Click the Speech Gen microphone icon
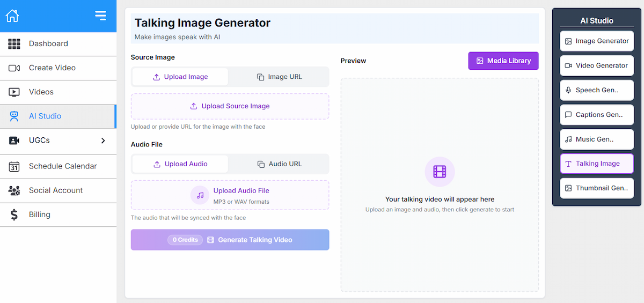 point(568,91)
